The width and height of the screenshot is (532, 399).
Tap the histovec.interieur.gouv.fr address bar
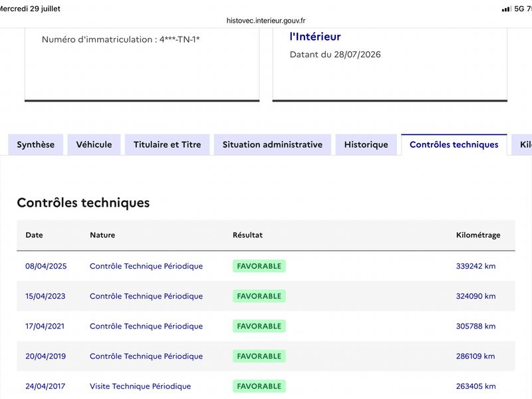point(266,21)
